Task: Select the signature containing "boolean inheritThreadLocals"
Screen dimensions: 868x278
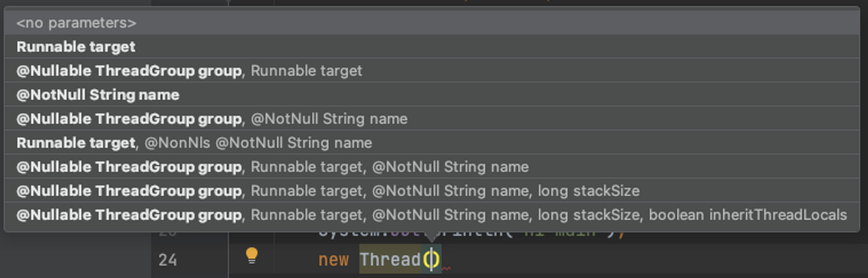Action: pyautogui.click(x=432, y=215)
